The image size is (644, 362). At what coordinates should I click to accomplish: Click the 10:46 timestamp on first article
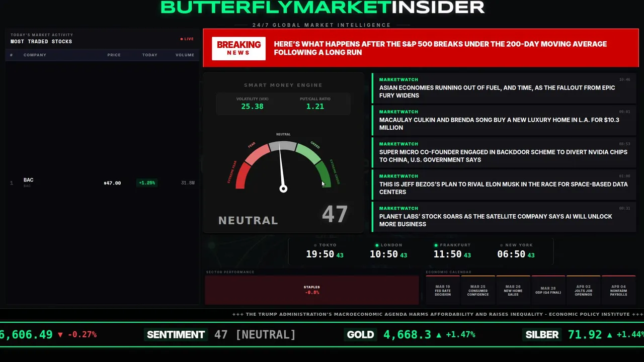click(x=624, y=79)
